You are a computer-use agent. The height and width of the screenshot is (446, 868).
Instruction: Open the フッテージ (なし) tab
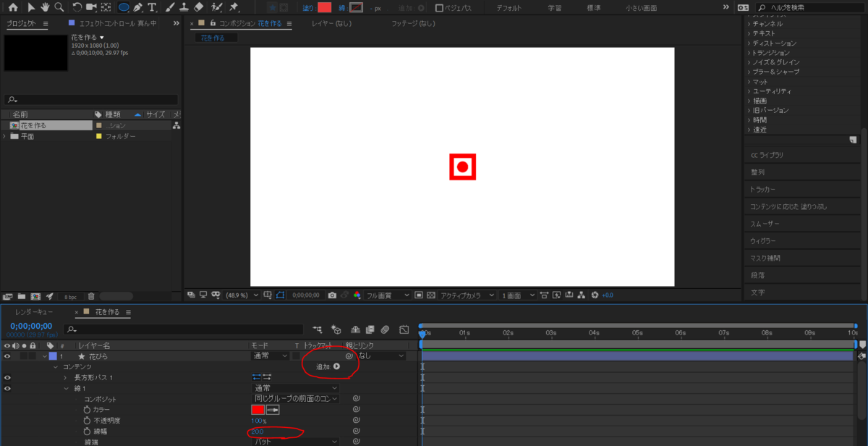coord(413,23)
